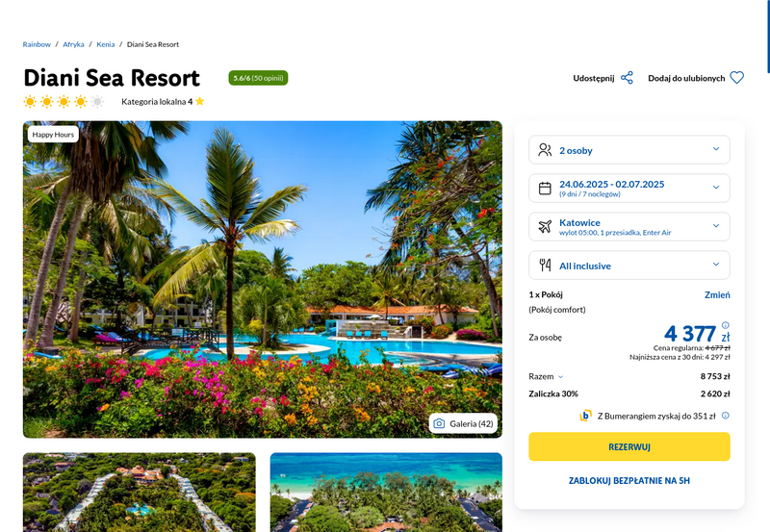Expand the Razem total price breakdown
770x532 pixels.
[x=546, y=376]
